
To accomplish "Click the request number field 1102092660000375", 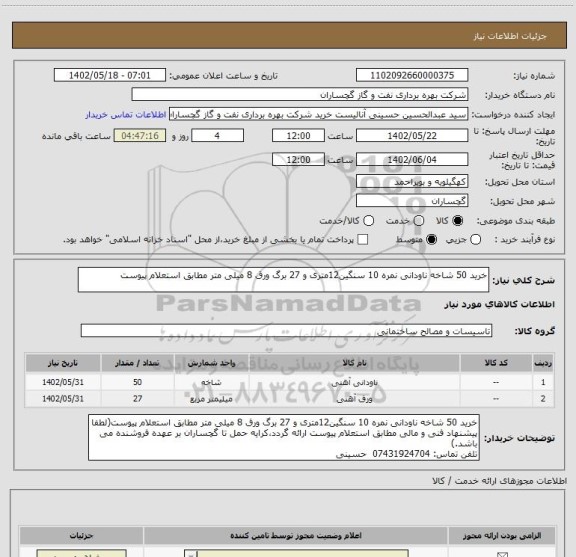I will [412, 75].
